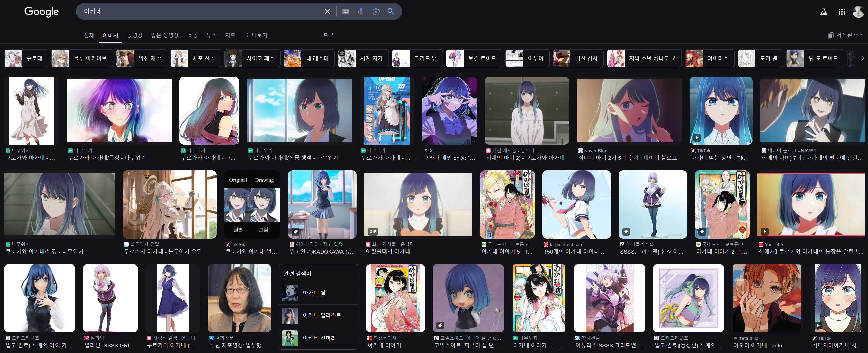Image resolution: width=868 pixels, height=353 pixels.
Task: Open the Original Drawing TikTok thumbnail
Action: pos(252,204)
